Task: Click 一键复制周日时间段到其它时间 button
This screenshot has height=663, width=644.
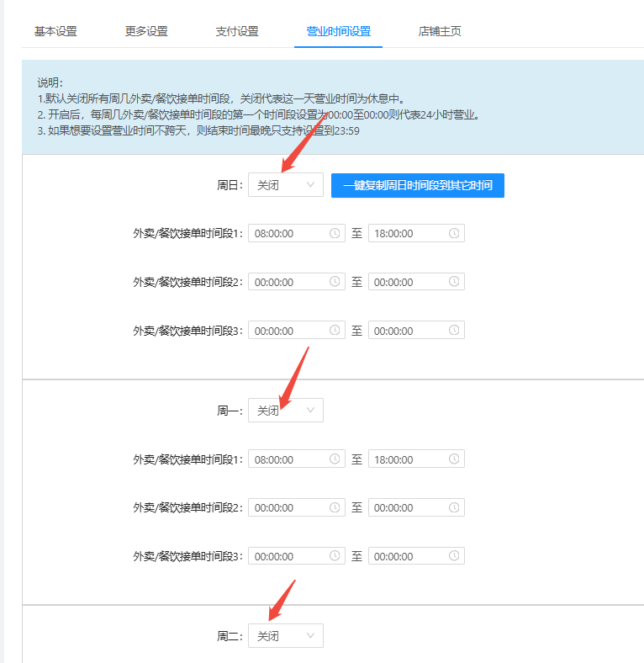Action: [418, 185]
